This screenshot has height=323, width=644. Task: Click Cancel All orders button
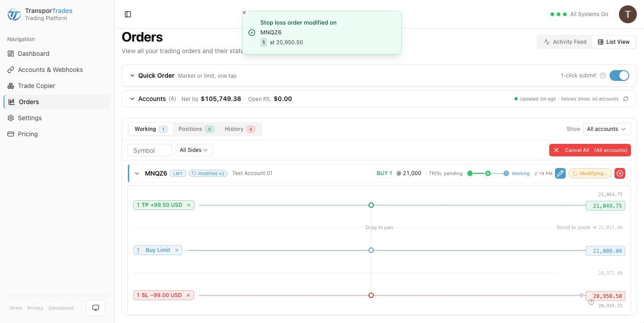590,150
